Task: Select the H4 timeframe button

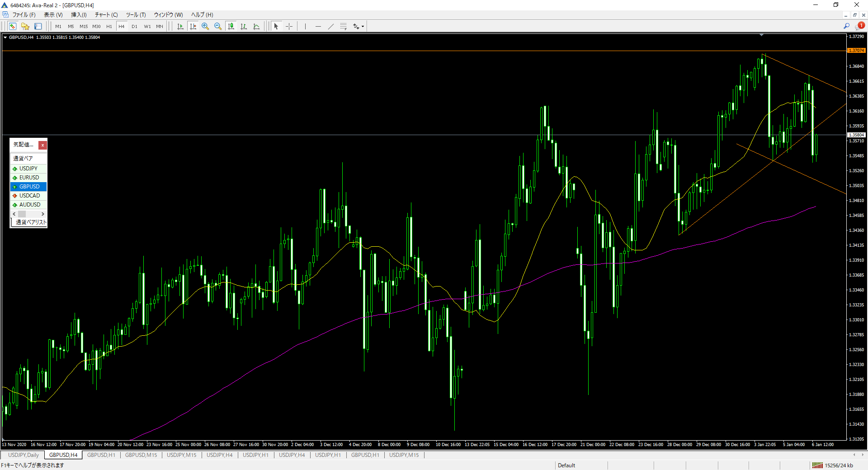Action: point(122,26)
